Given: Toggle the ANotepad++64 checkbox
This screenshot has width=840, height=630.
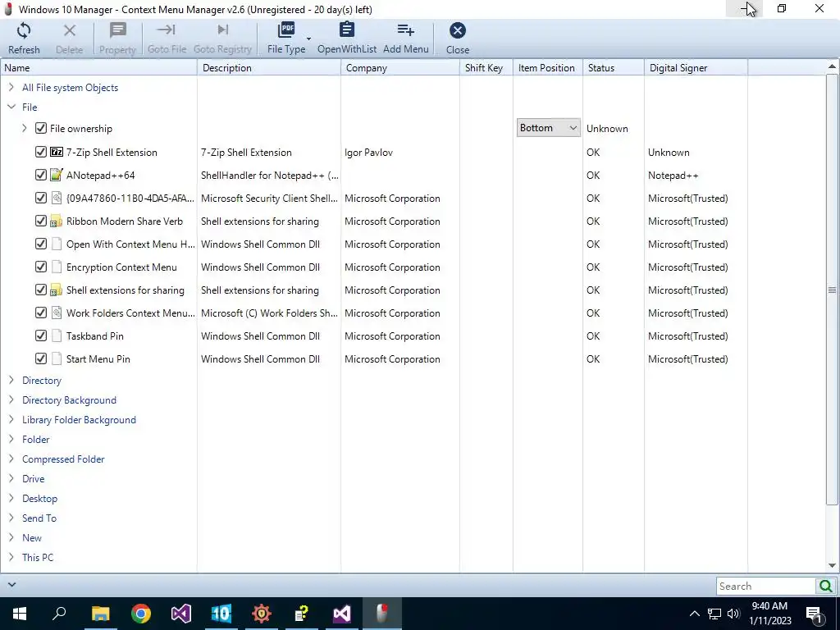Looking at the screenshot, I should click(x=41, y=176).
